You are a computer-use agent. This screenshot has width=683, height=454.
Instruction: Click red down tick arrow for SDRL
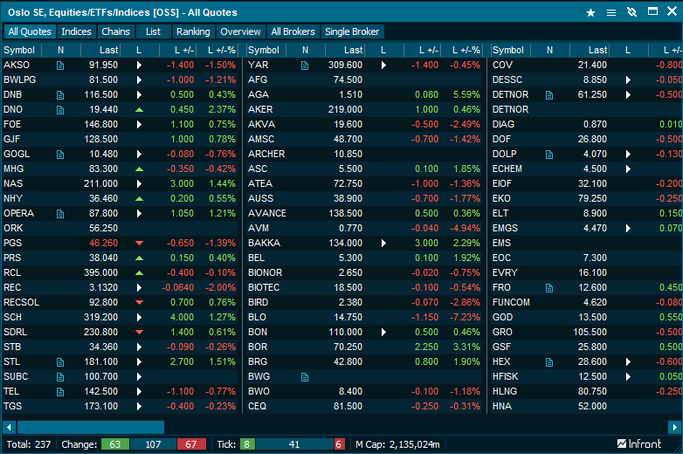(x=139, y=332)
